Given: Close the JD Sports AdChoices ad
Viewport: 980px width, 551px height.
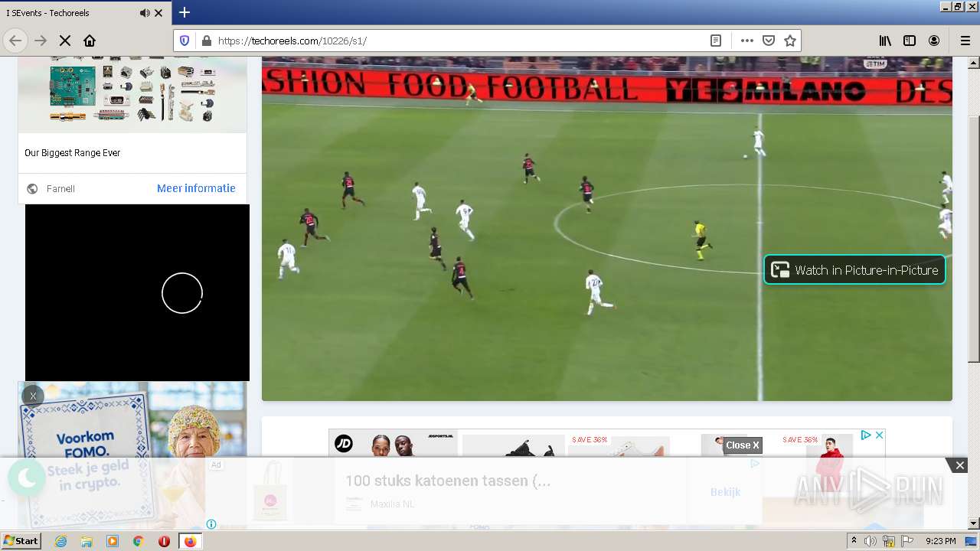Looking at the screenshot, I should pos(879,435).
